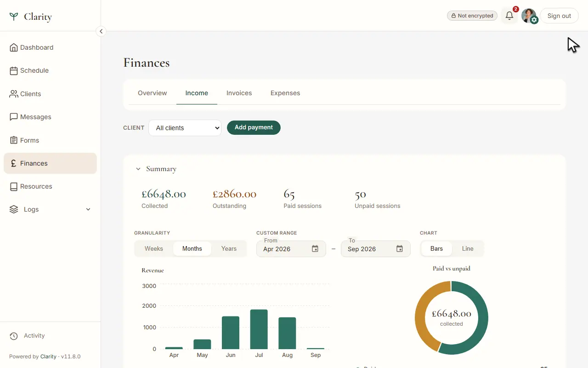The image size is (588, 368).
Task: Click the To date field showing Sep 2026
Action: coord(376,249)
